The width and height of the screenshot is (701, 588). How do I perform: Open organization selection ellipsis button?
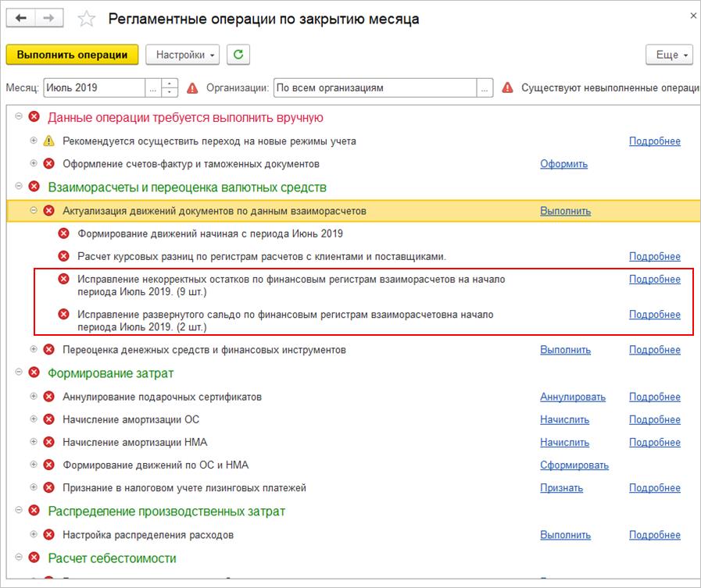tap(485, 87)
